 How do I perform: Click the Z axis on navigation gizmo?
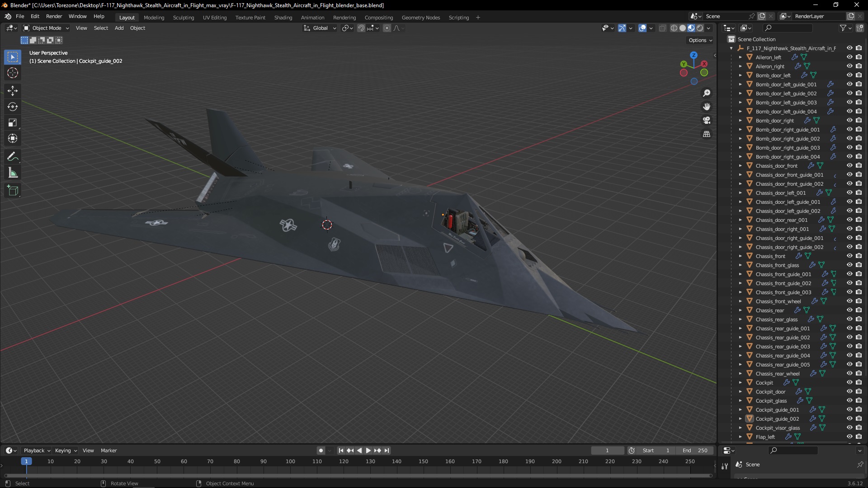point(694,55)
